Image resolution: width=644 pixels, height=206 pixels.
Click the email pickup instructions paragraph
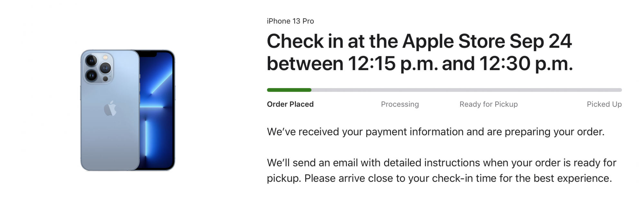point(441,170)
